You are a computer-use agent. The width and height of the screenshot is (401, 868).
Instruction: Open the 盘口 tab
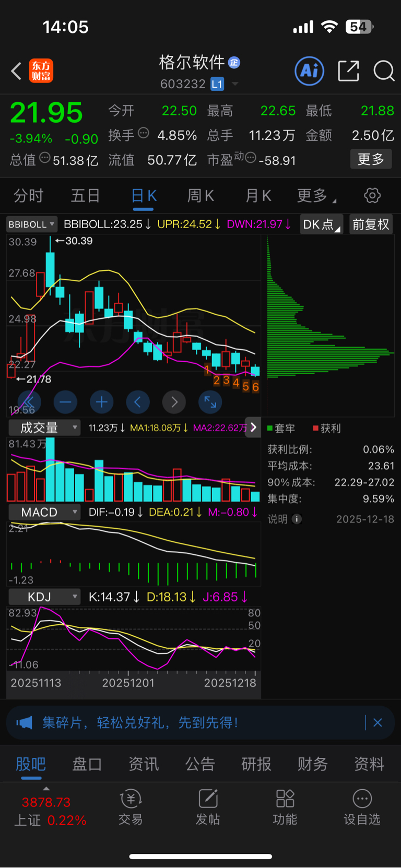click(x=87, y=764)
